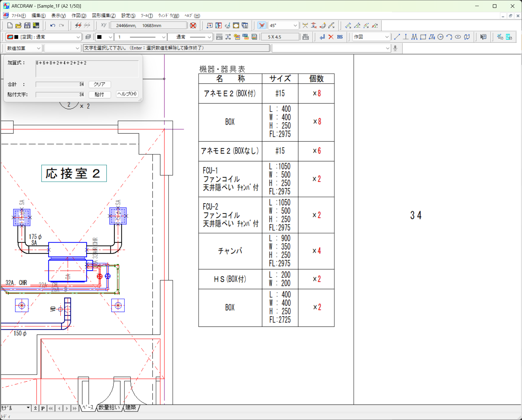Create a new drawing file

pyautogui.click(x=10, y=26)
